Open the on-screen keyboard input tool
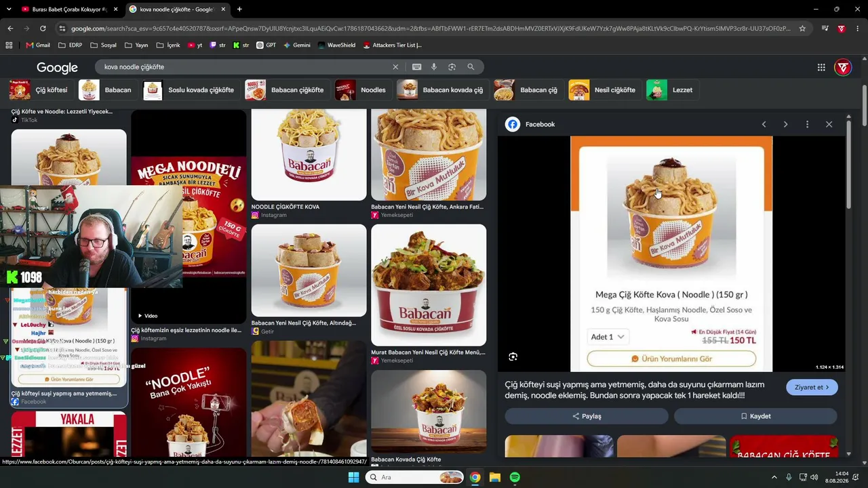This screenshot has width=868, height=488. click(416, 67)
